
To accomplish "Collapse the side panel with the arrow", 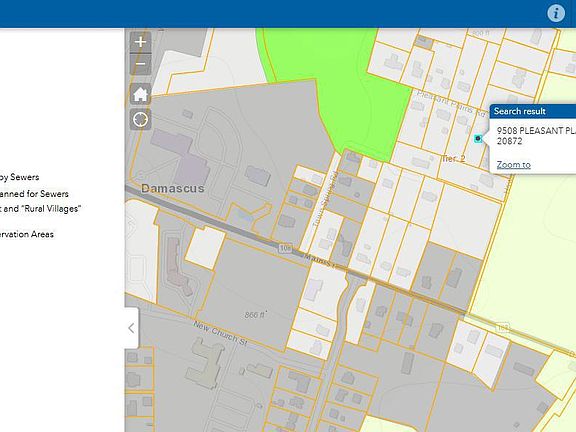I will (132, 328).
